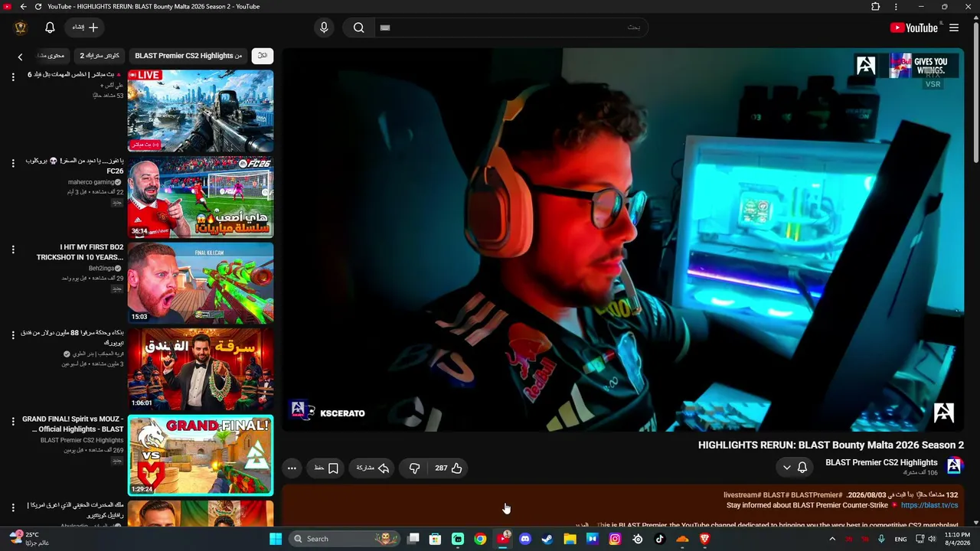Dislike the video
The width and height of the screenshot is (980, 551).
[414, 468]
